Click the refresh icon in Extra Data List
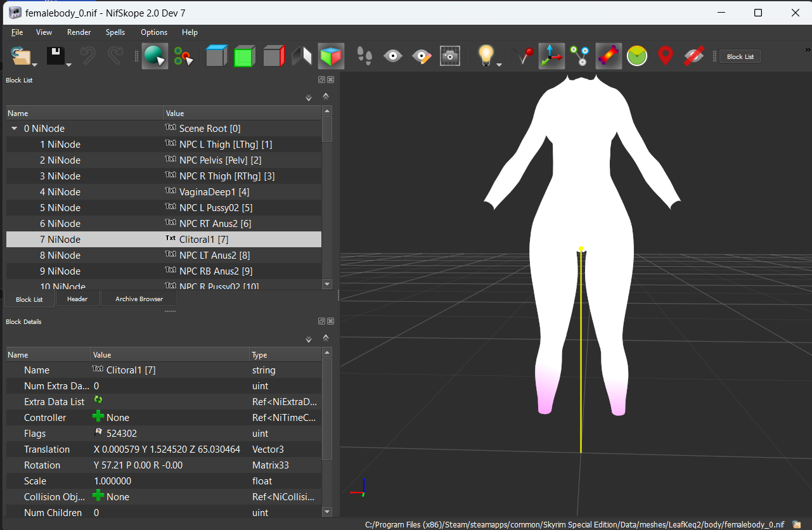Image resolution: width=812 pixels, height=530 pixels. tap(98, 399)
